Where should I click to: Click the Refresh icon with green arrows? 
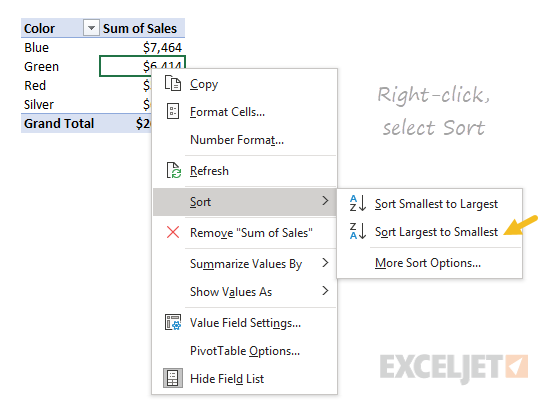[x=174, y=171]
